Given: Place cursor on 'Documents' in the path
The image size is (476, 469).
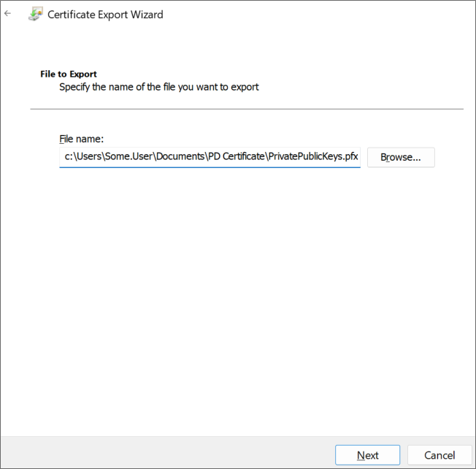Looking at the screenshot, I should [179, 157].
